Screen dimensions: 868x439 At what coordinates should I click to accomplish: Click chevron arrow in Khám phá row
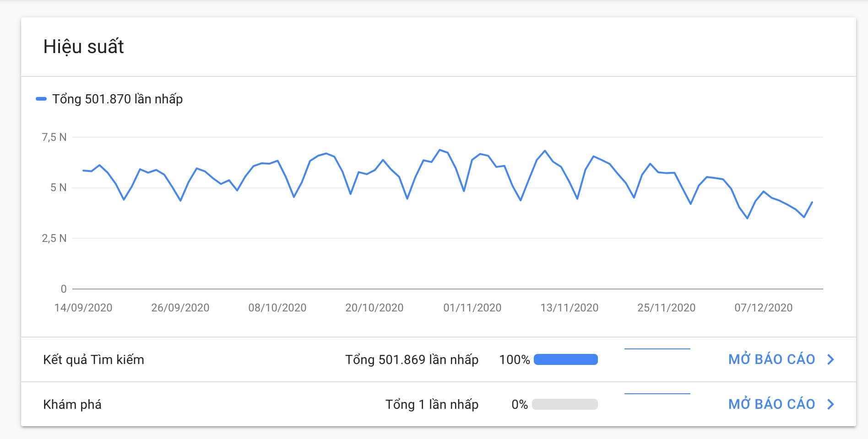831,404
